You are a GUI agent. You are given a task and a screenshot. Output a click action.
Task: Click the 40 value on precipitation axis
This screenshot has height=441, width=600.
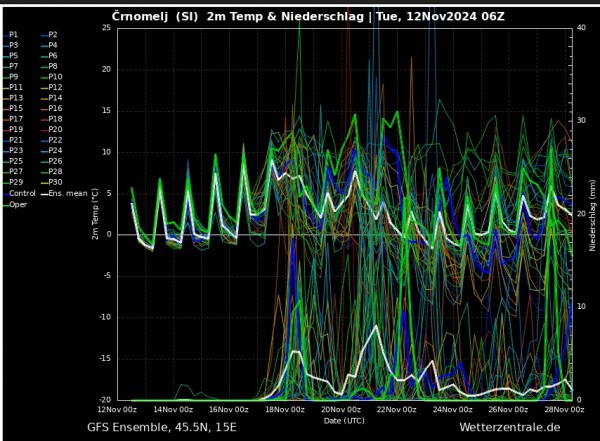coord(581,27)
